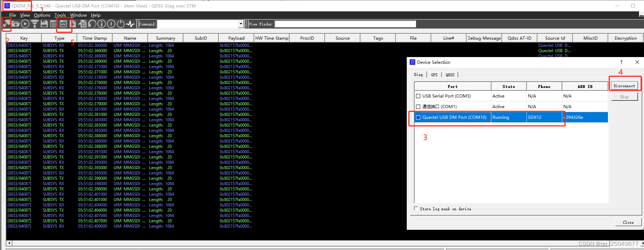Open the Connect to device plug icon
The width and height of the screenshot is (644, 250).
(6, 24)
